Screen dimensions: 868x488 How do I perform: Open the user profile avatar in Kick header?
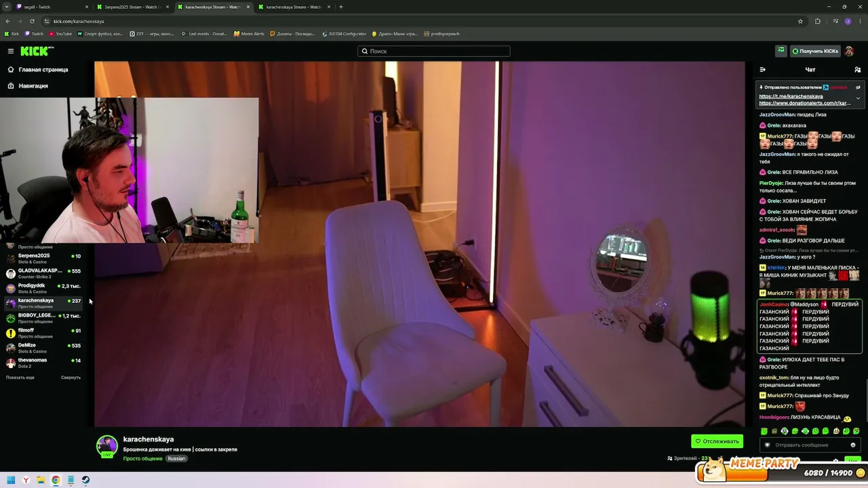pos(850,51)
